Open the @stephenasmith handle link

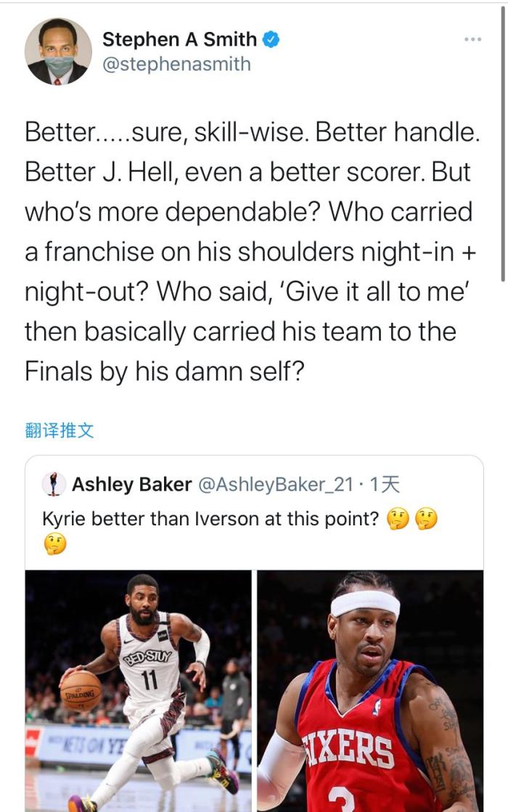click(x=176, y=64)
